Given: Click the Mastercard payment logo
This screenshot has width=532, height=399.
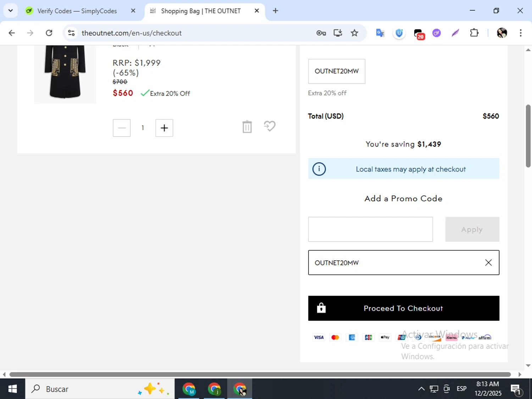Looking at the screenshot, I should pyautogui.click(x=335, y=337).
